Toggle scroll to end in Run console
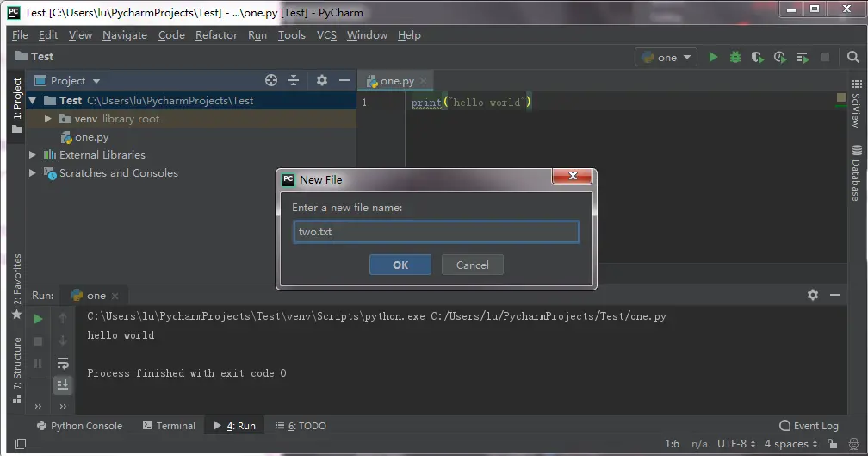Image resolution: width=868 pixels, height=456 pixels. click(x=63, y=384)
